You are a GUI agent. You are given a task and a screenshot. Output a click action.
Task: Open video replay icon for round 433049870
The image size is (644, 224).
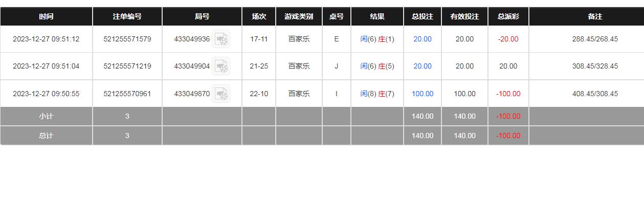tap(221, 94)
